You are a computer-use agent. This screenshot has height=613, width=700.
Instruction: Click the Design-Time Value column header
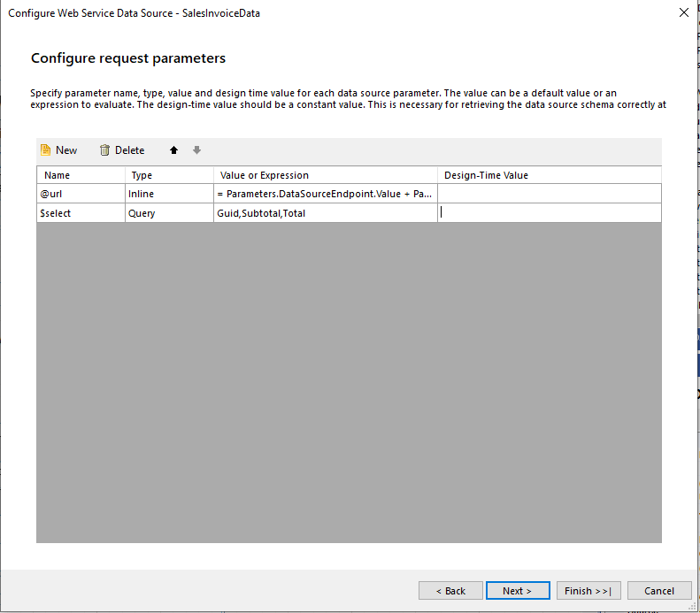550,175
